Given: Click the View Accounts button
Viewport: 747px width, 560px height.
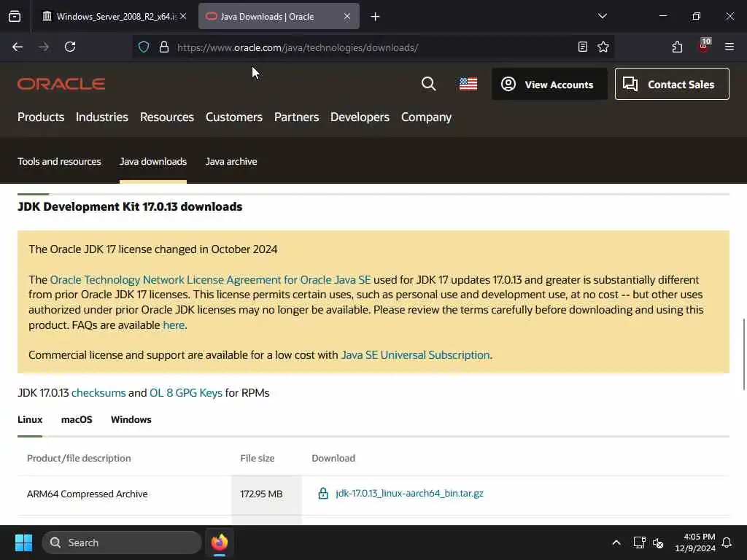Looking at the screenshot, I should point(550,85).
